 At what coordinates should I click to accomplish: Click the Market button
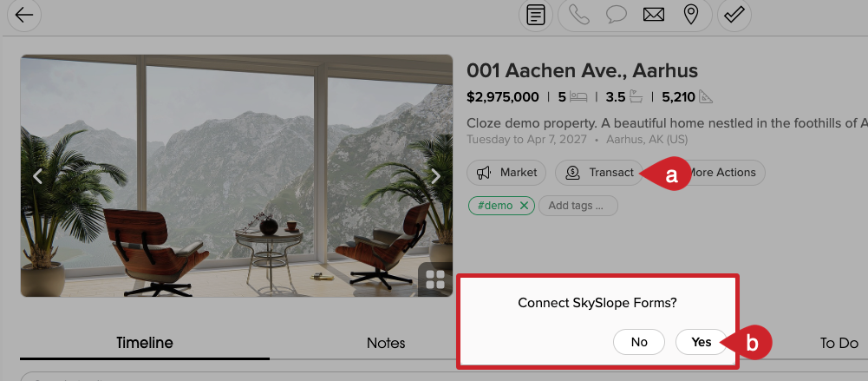[506, 173]
